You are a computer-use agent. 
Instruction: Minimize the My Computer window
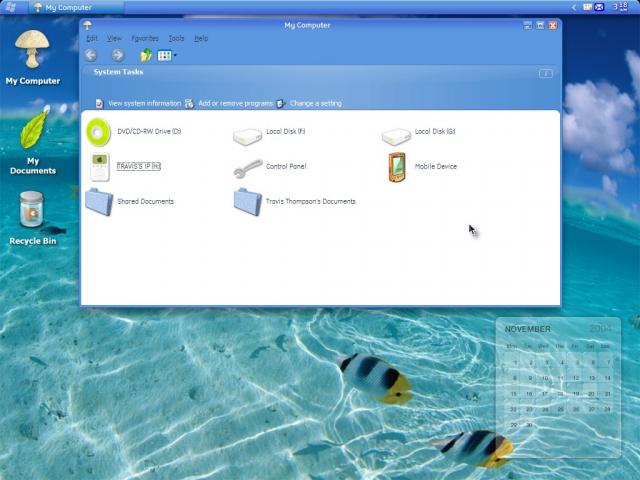(527, 25)
